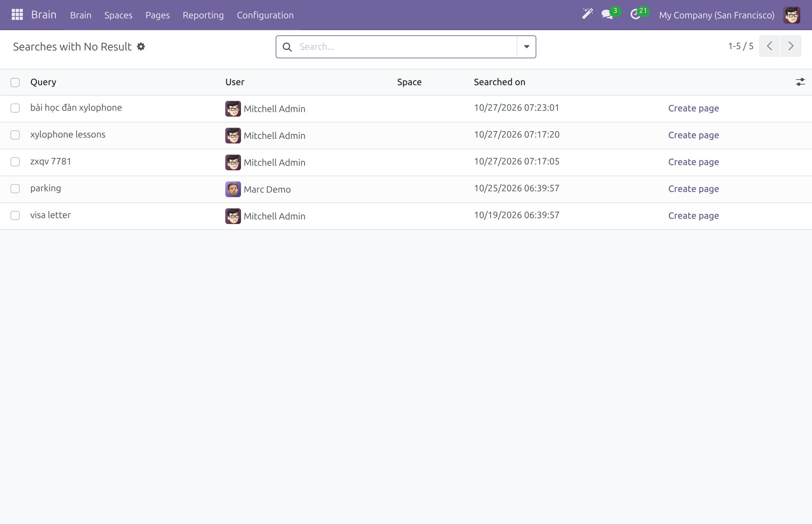Screen dimensions: 812x524
Task: Click the search magnifier icon
Action: (x=287, y=47)
